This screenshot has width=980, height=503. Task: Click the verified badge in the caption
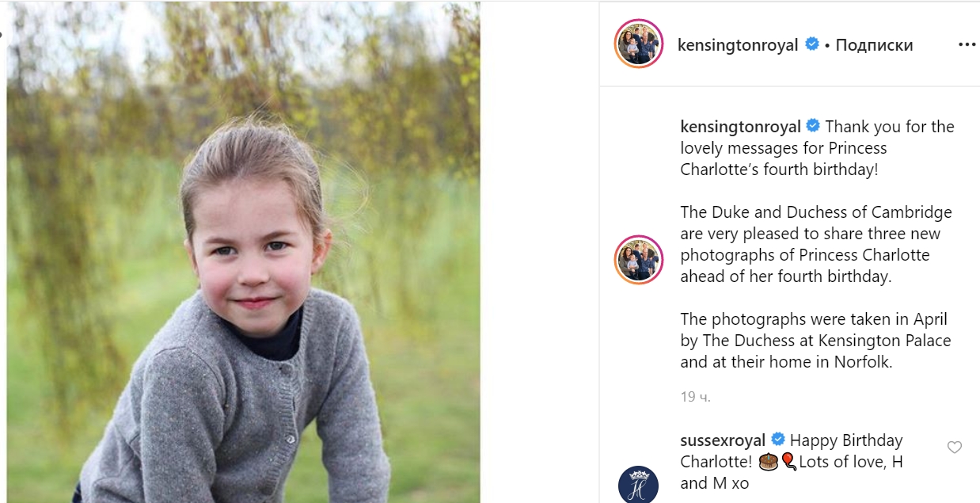813,126
